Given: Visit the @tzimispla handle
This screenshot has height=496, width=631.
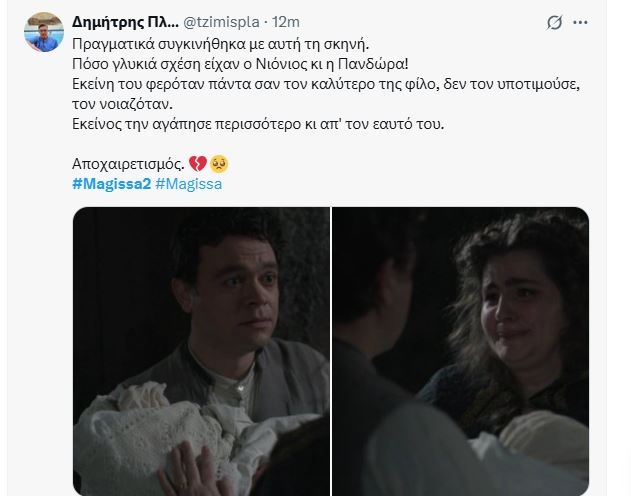Looking at the screenshot, I should pyautogui.click(x=221, y=22).
